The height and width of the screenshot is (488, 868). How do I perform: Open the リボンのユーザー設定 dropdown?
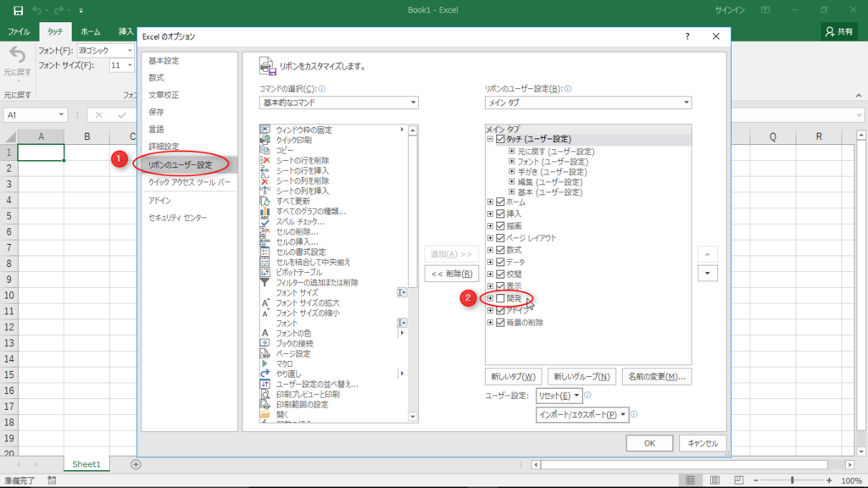[685, 102]
